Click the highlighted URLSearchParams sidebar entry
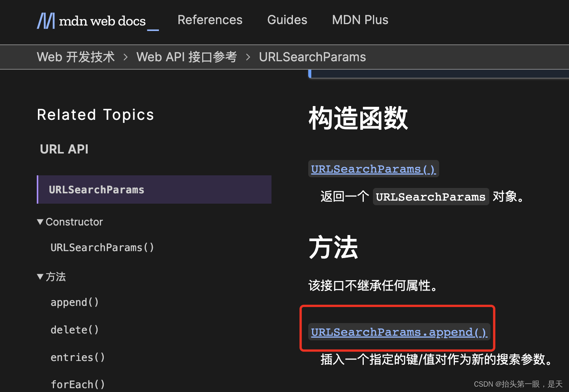 (96, 189)
